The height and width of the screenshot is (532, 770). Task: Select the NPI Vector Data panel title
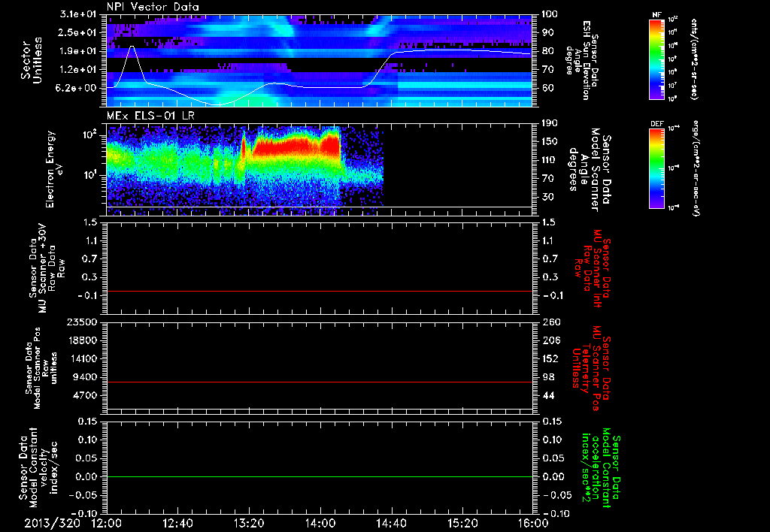coord(153,7)
